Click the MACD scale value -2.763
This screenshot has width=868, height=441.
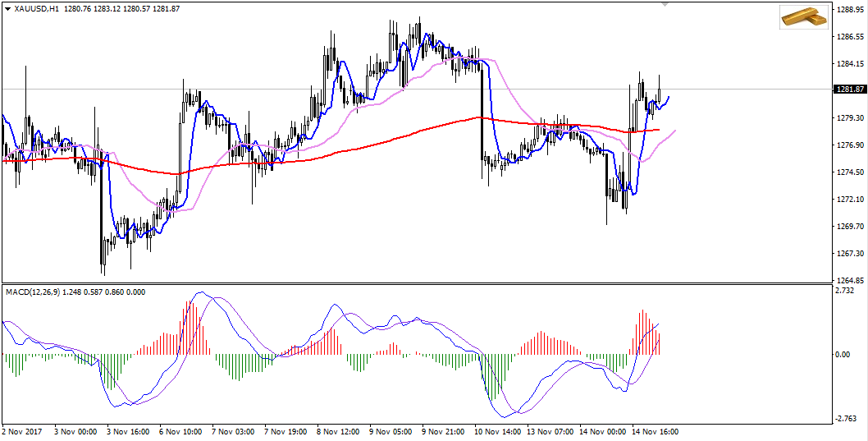click(847, 419)
